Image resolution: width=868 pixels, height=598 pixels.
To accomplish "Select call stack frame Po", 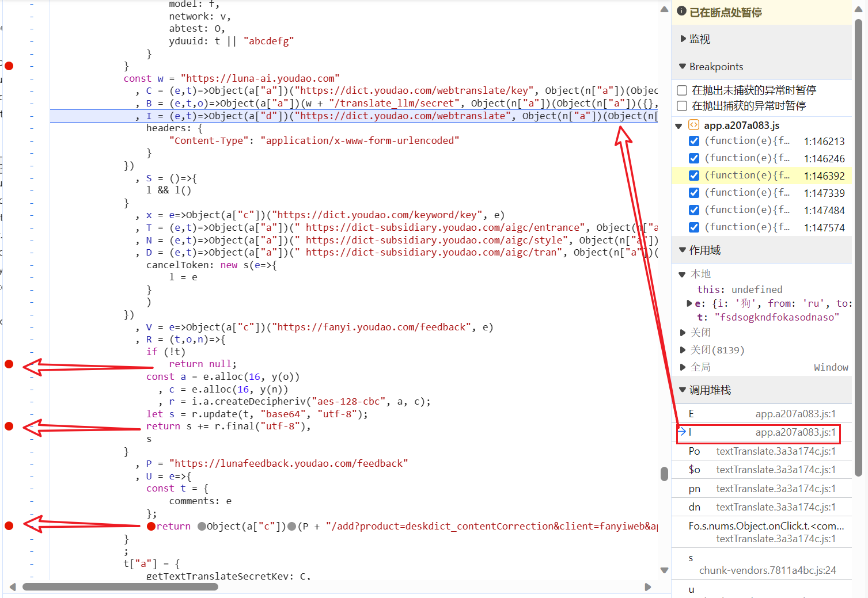I will click(761, 451).
